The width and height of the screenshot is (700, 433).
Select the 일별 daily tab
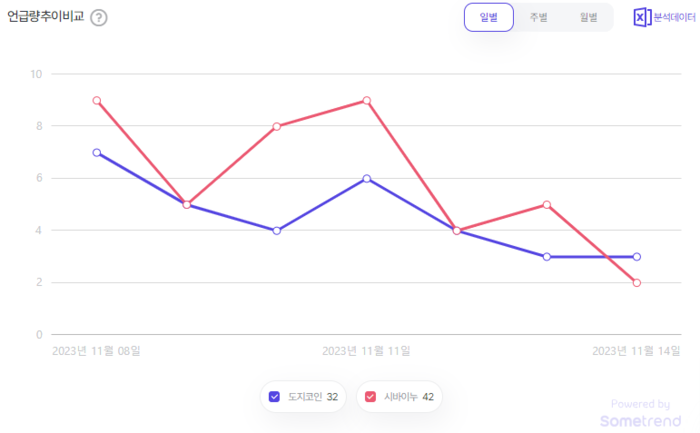(x=488, y=17)
